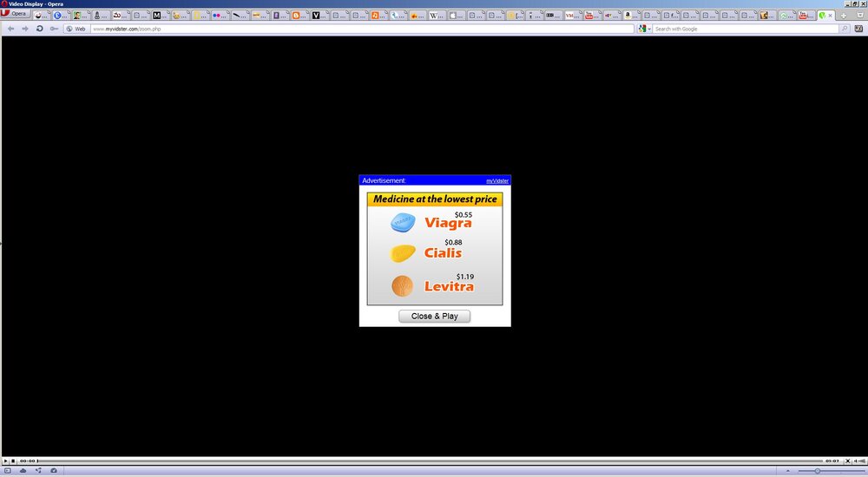This screenshot has height=477, width=868.
Task: Open the password wand key icon
Action: coord(54,29)
